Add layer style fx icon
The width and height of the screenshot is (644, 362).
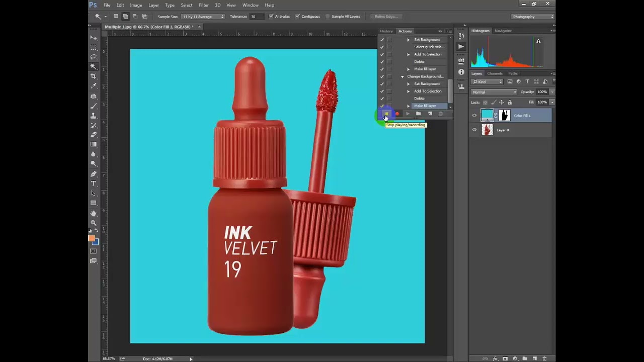click(495, 358)
